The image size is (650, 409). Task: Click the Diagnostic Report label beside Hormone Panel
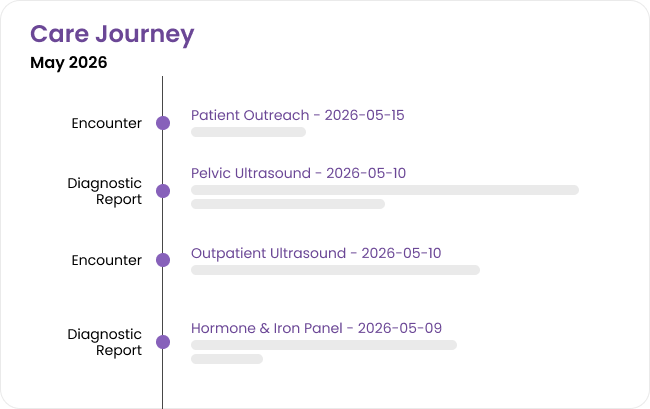104,342
